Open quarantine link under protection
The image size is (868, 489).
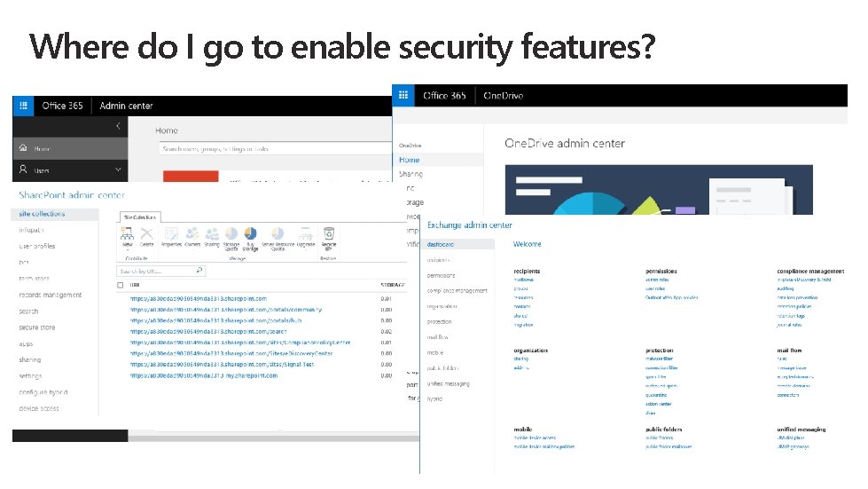(x=656, y=395)
